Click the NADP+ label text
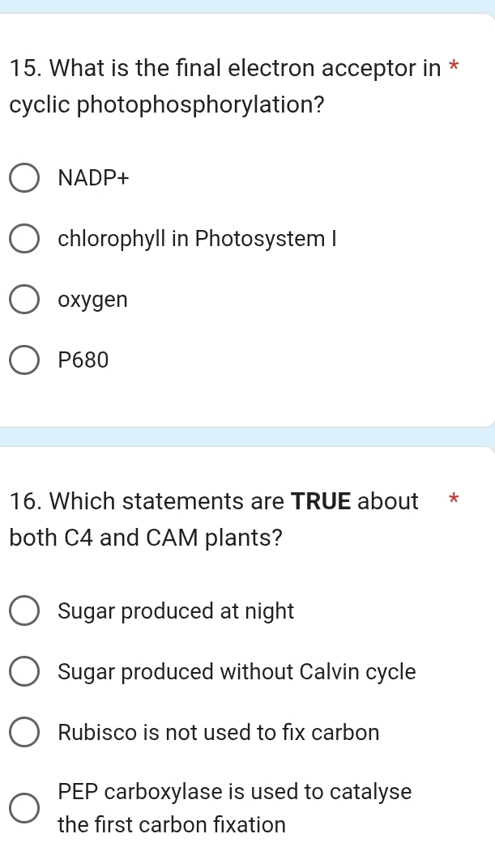 point(93,177)
